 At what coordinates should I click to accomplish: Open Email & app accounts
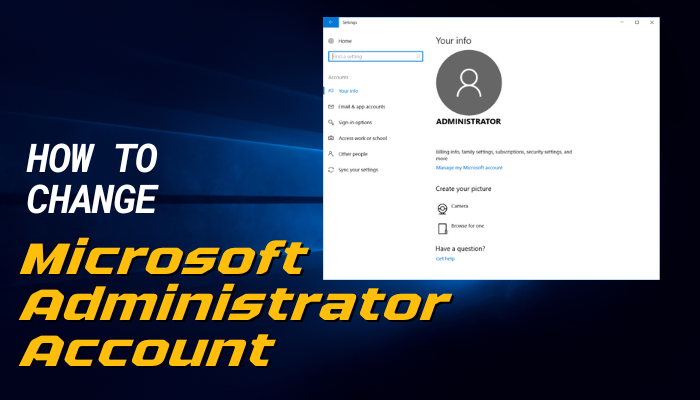coord(362,107)
